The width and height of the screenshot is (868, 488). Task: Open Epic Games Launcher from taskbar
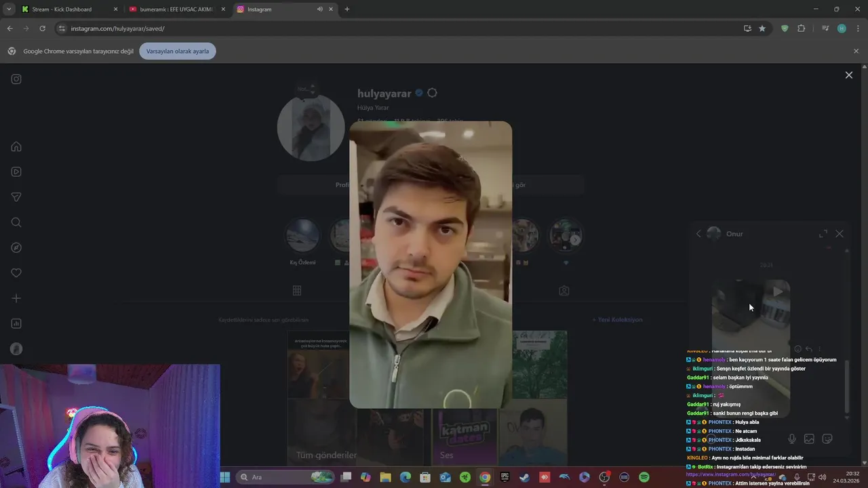point(505,477)
